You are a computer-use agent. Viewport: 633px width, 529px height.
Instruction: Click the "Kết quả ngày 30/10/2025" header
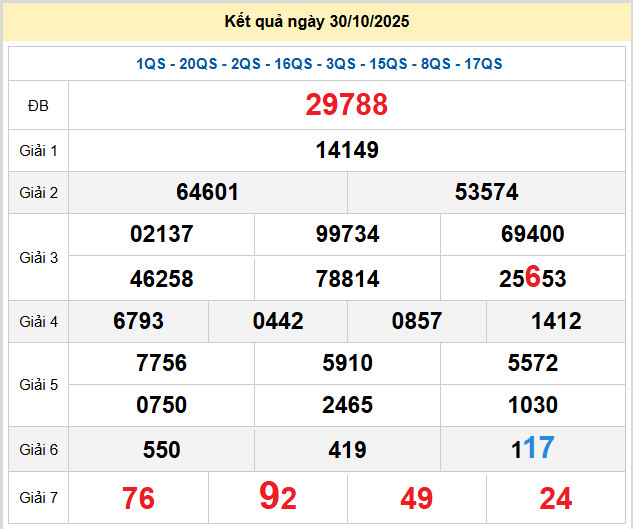tap(317, 21)
